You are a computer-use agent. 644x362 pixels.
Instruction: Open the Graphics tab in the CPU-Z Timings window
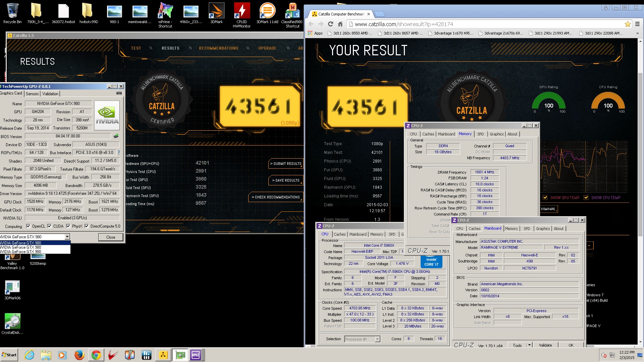click(496, 134)
